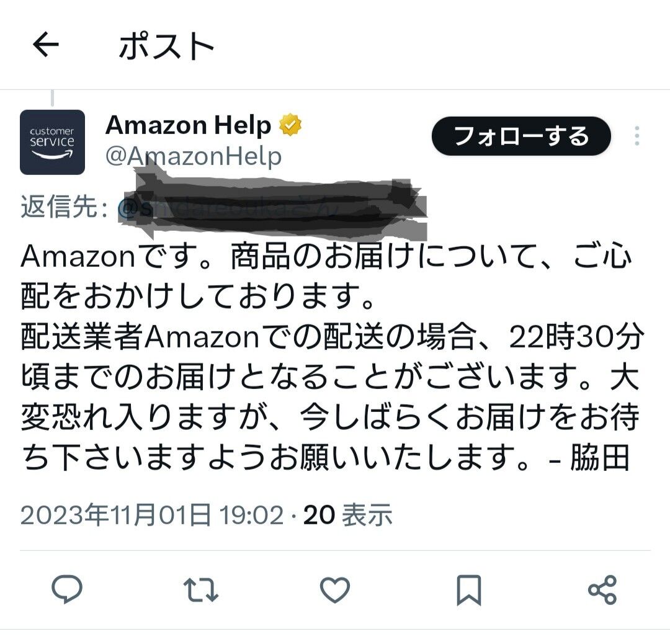Click the Amazon Help display name

coord(188,125)
